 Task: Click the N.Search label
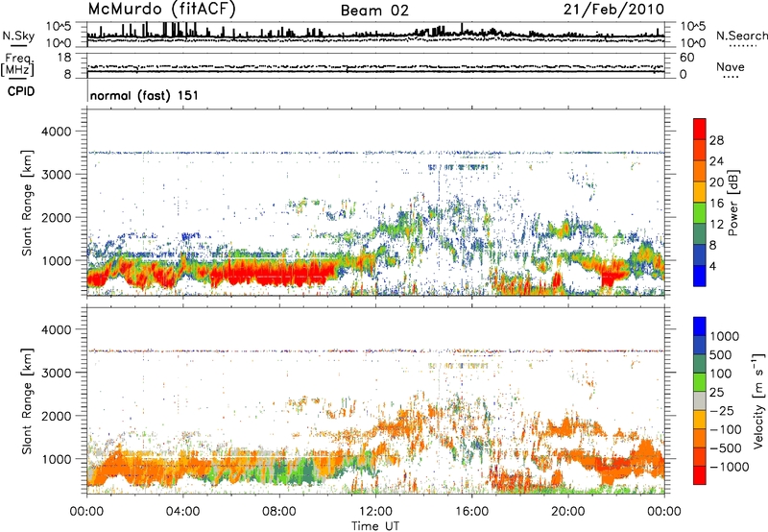coord(741,36)
